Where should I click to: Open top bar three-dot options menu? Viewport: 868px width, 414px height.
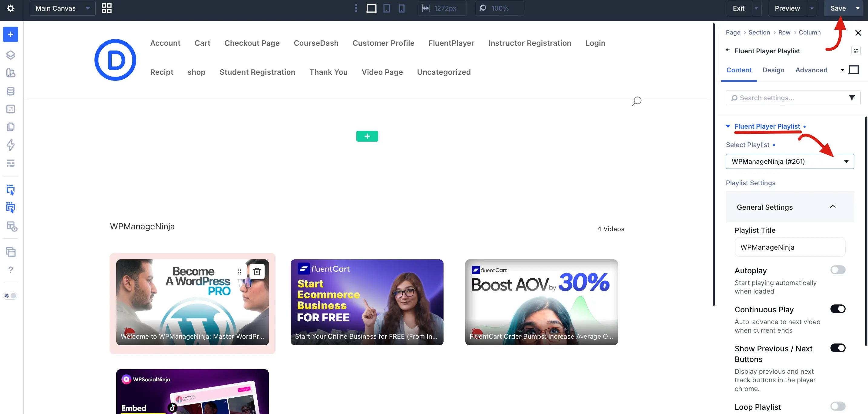pyautogui.click(x=356, y=8)
